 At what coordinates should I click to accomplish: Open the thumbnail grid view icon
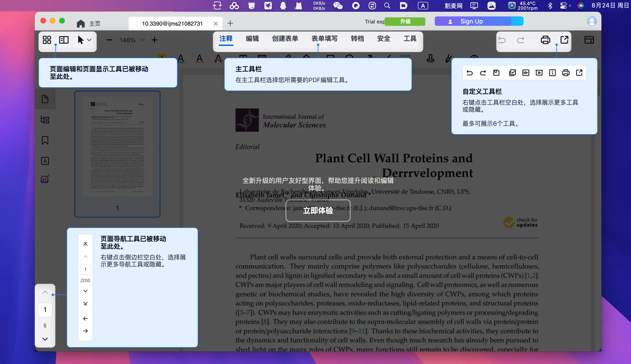tap(47, 40)
